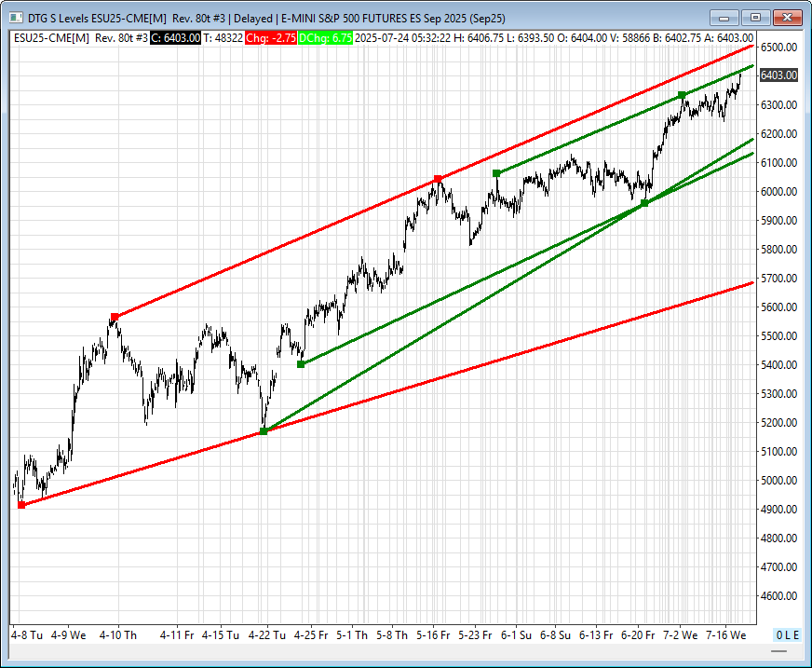Click the 2025-07-24 05:32:22 timestamp
Viewport: 812px width, 668px height.
pos(402,38)
